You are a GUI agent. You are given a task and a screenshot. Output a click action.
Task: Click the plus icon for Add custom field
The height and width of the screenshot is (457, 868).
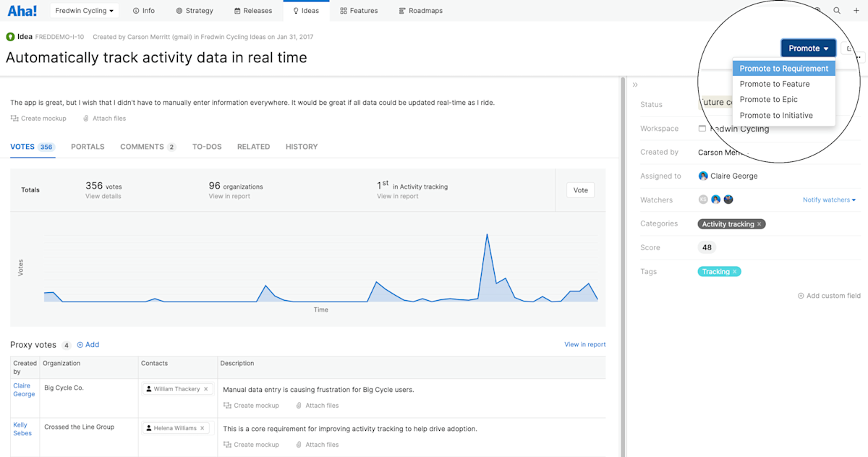pyautogui.click(x=801, y=296)
